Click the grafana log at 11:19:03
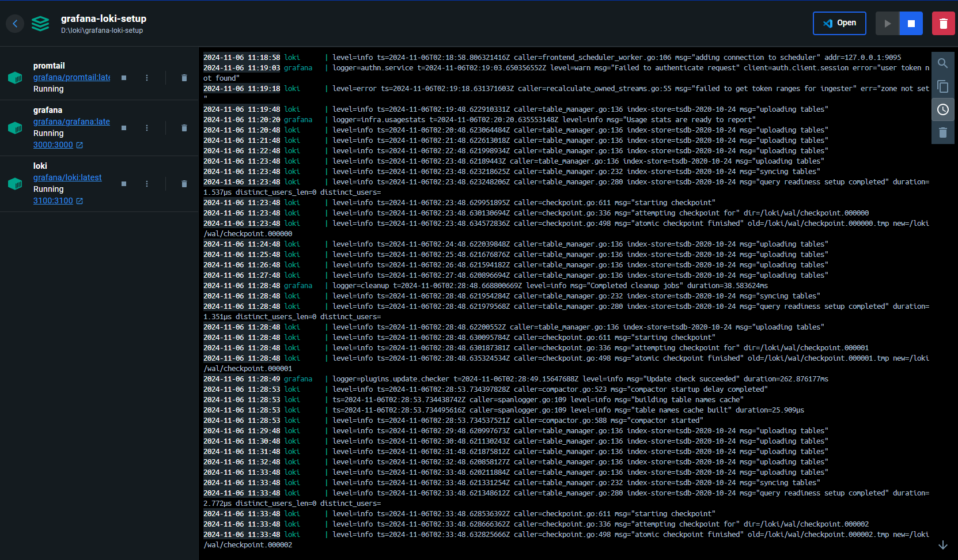The height and width of the screenshot is (560, 958). 566,73
